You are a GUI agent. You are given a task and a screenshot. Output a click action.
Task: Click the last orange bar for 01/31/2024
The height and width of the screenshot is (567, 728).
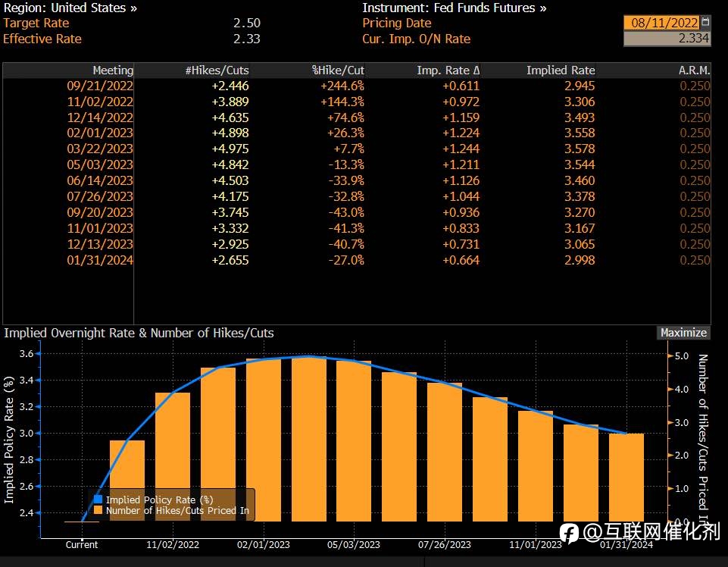626,478
